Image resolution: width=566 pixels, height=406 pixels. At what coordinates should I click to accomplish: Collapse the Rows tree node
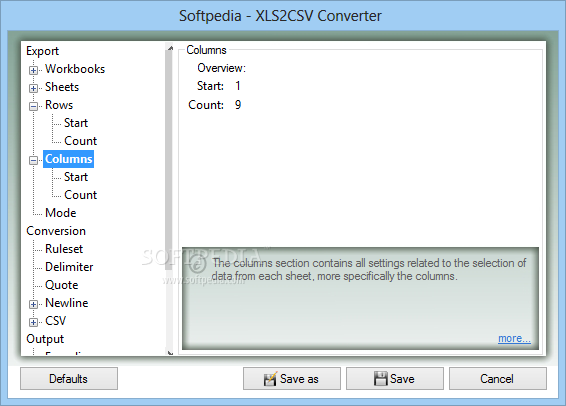33,106
